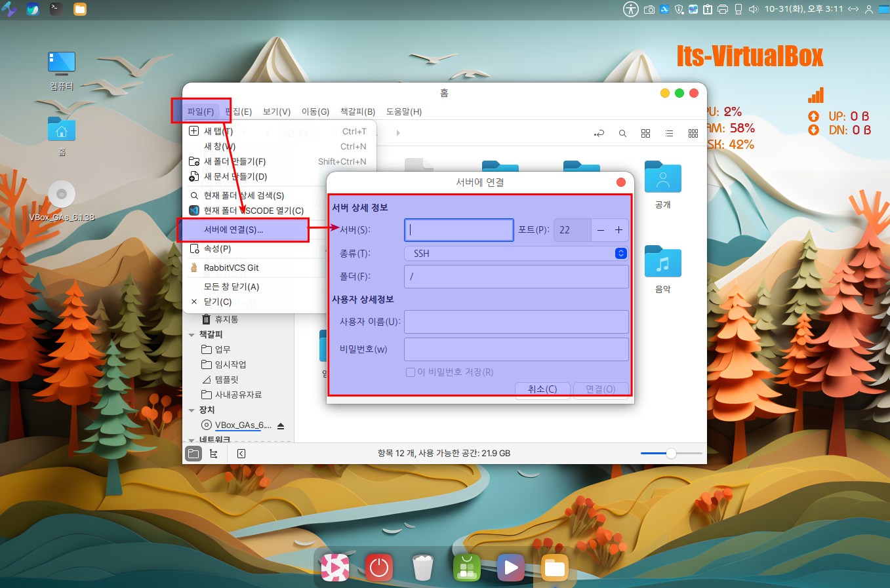
Task: Click the 취소(C) cancel button
Action: click(x=542, y=389)
